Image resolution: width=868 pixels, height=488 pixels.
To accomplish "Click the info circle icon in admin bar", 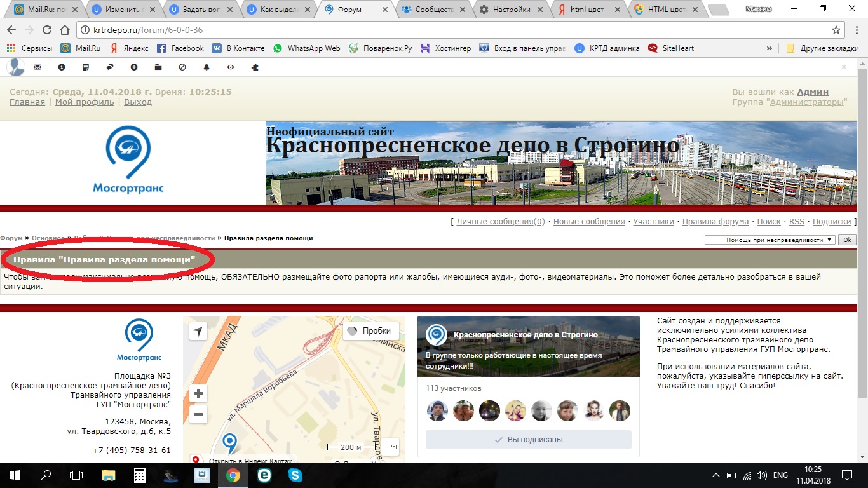I will click(62, 67).
